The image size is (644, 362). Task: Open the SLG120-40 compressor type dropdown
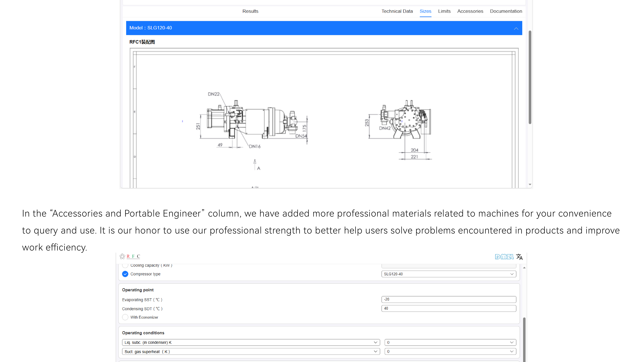(448, 274)
